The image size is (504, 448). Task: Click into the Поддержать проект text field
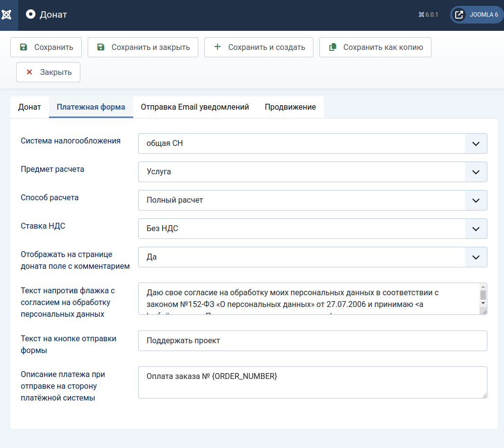312,341
